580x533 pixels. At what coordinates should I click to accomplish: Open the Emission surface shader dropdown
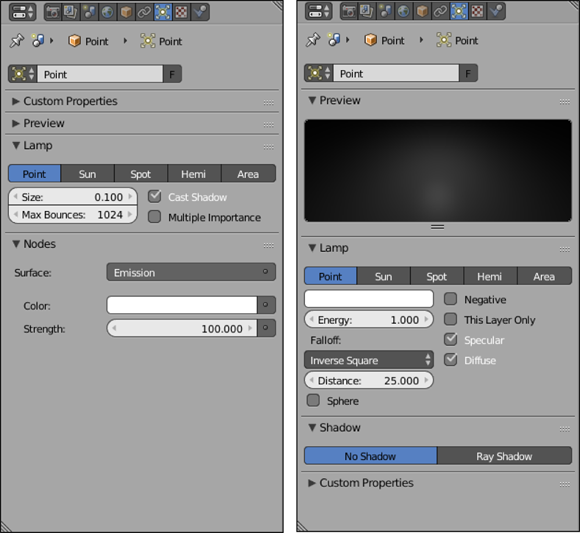[x=191, y=272]
